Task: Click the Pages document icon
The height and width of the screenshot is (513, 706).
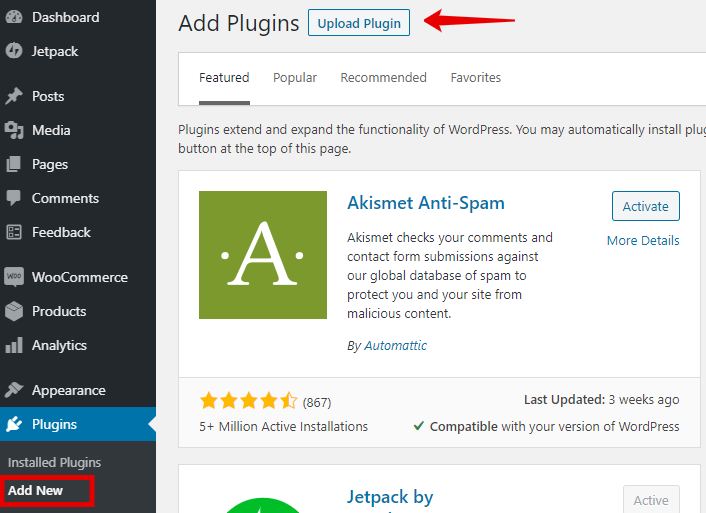Action: [14, 164]
